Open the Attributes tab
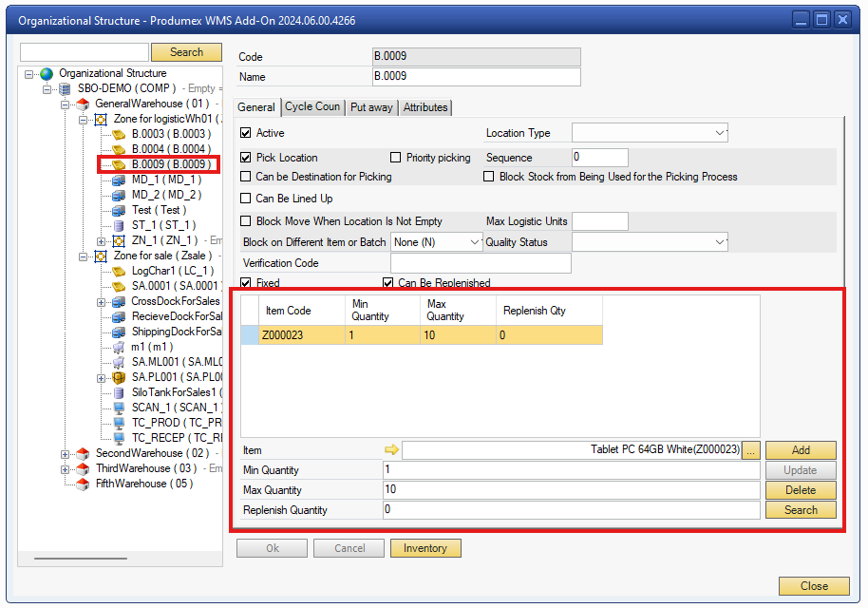The width and height of the screenshot is (868, 608). pyautogui.click(x=425, y=107)
